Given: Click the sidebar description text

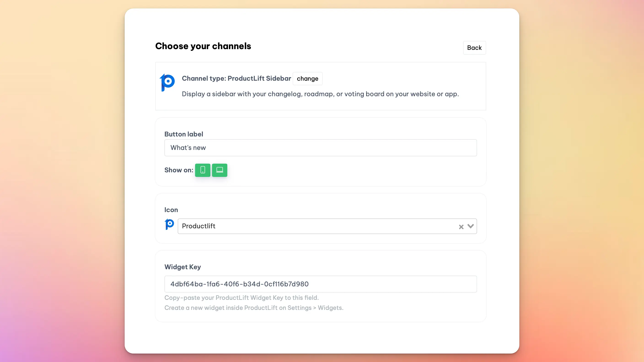Looking at the screenshot, I should coord(320,94).
